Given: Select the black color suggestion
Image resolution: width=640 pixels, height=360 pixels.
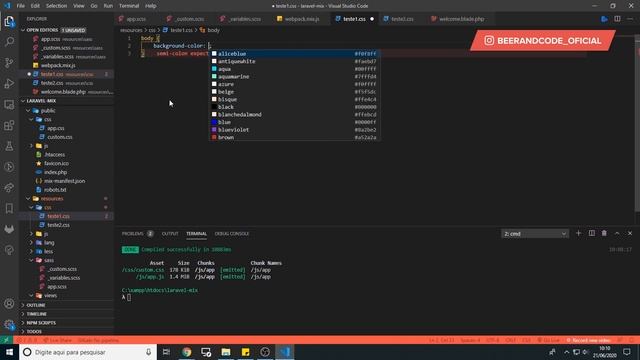Looking at the screenshot, I should [295, 107].
